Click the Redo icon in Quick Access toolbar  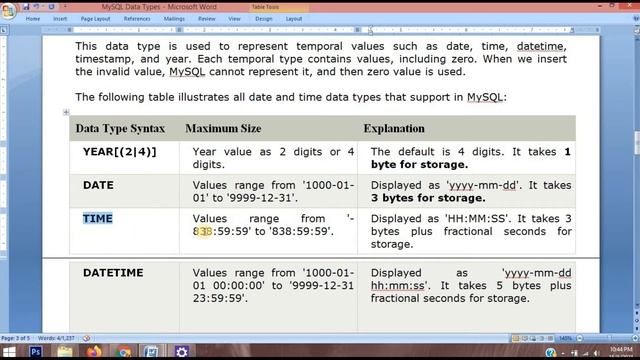[51, 7]
